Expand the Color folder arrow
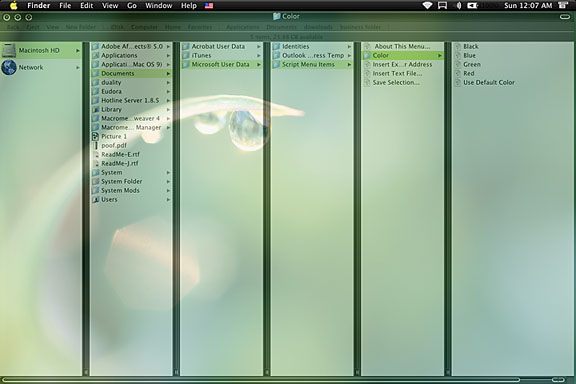 pos(440,56)
